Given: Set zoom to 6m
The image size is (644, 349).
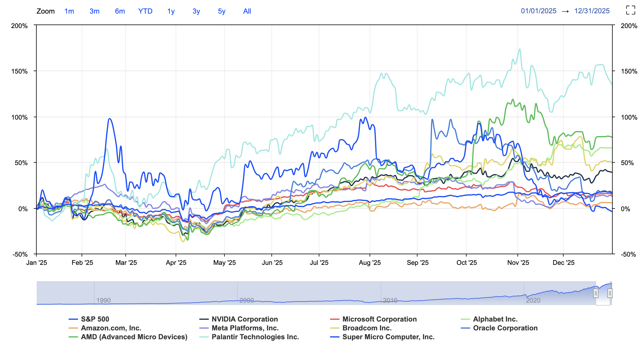Looking at the screenshot, I should (x=120, y=11).
